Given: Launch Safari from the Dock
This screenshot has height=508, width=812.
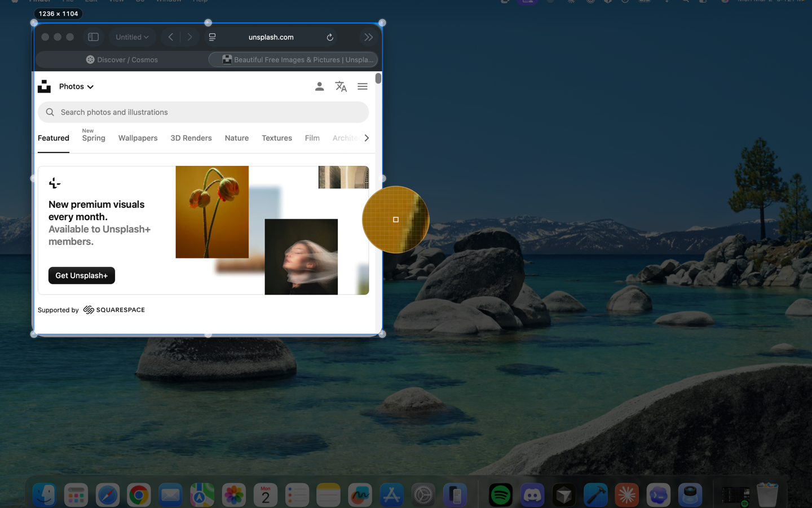Looking at the screenshot, I should [108, 495].
